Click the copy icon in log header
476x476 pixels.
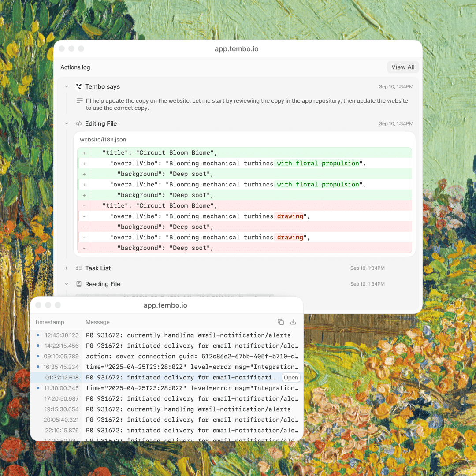point(280,322)
